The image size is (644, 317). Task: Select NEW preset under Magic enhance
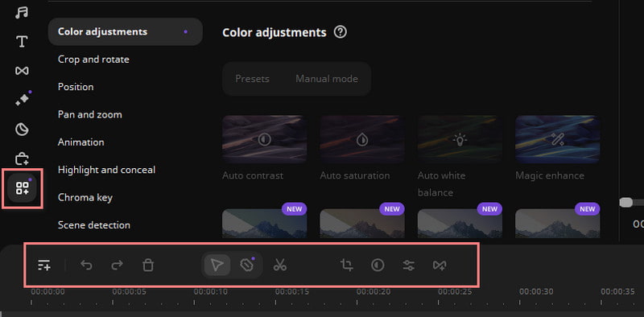pyautogui.click(x=558, y=223)
